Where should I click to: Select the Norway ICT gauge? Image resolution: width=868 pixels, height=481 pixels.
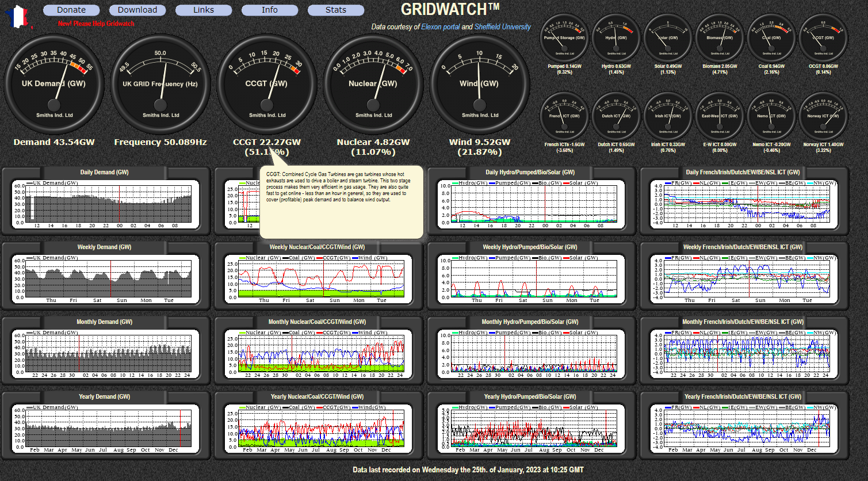click(x=824, y=116)
